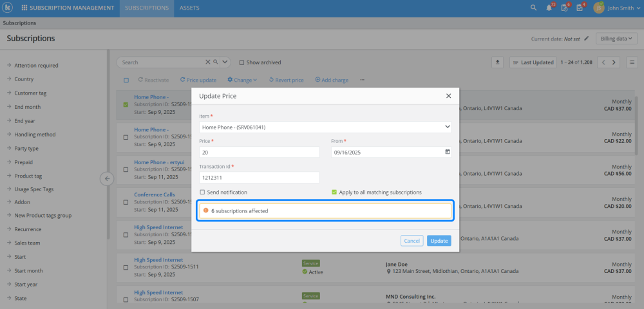The image size is (644, 309).
Task: Open the clipboard clock icon with badge 6
Action: click(x=564, y=8)
